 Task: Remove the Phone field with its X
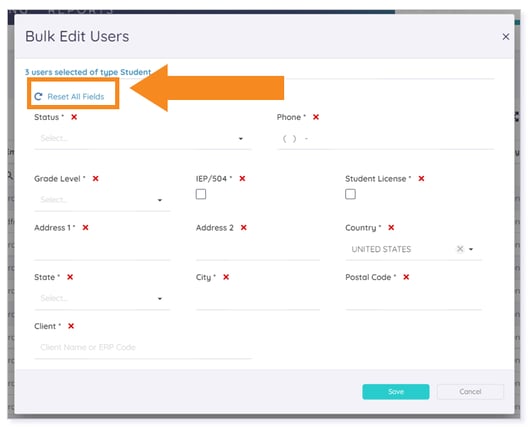tap(316, 117)
